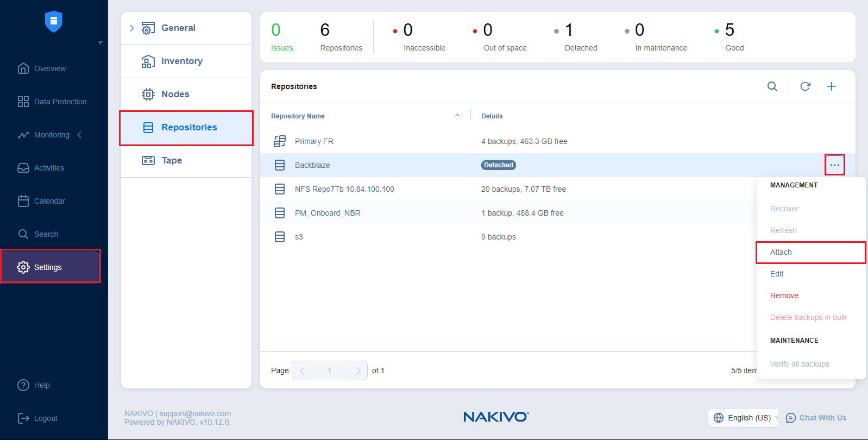Click the search magnifier icon in Repositories header
This screenshot has width=868, height=440.
[772, 86]
